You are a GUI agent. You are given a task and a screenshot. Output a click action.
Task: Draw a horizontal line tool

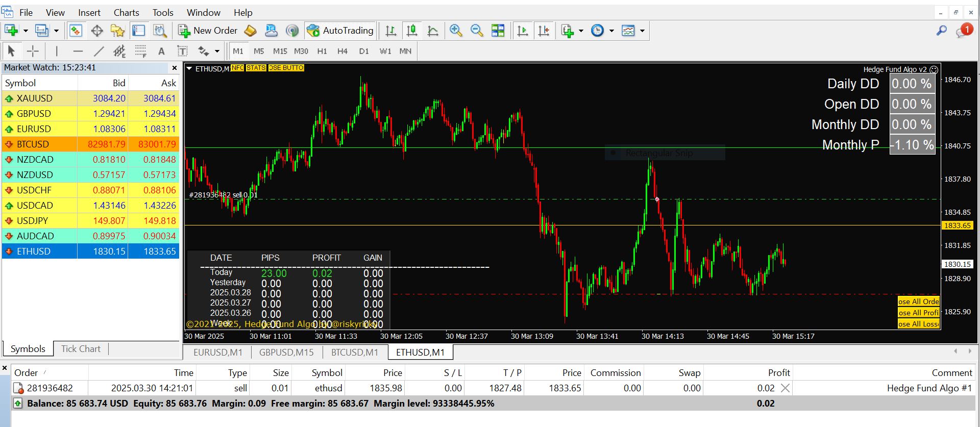coord(78,51)
